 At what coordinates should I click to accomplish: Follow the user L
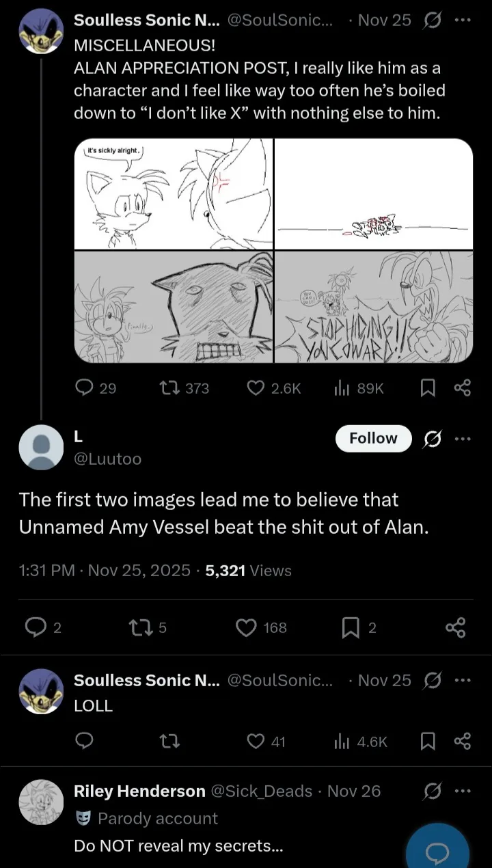373,439
